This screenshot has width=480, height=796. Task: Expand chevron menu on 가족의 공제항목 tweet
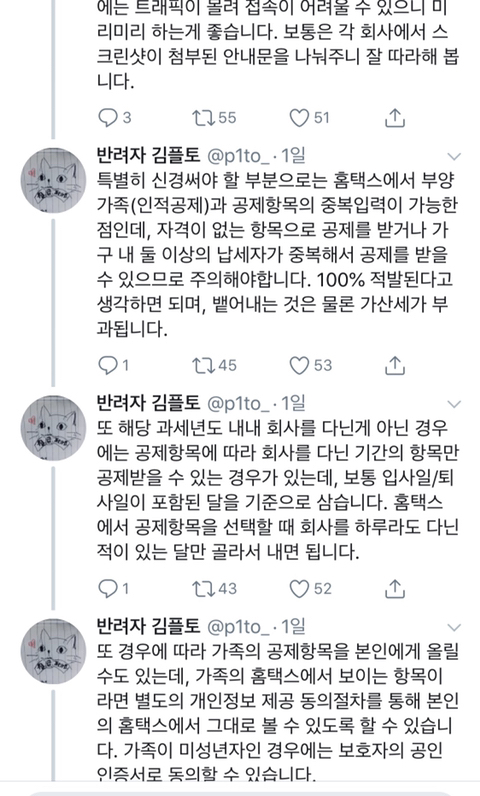point(454,627)
